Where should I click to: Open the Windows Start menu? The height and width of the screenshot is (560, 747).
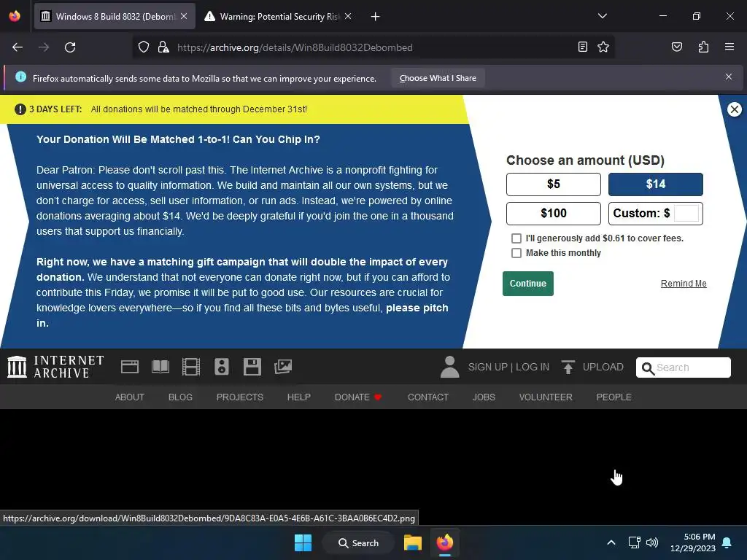[303, 542]
